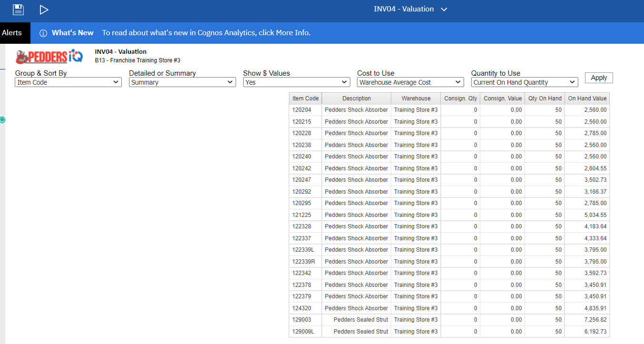Select item code 122342 cell
644x344 pixels.
coord(306,273)
